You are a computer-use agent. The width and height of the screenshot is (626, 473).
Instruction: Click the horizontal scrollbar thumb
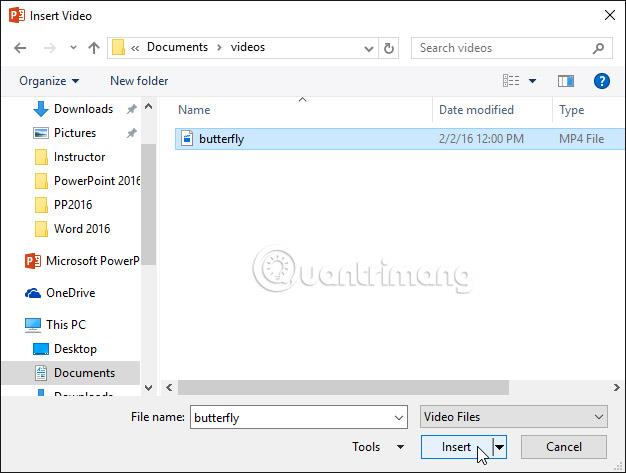coord(343,388)
